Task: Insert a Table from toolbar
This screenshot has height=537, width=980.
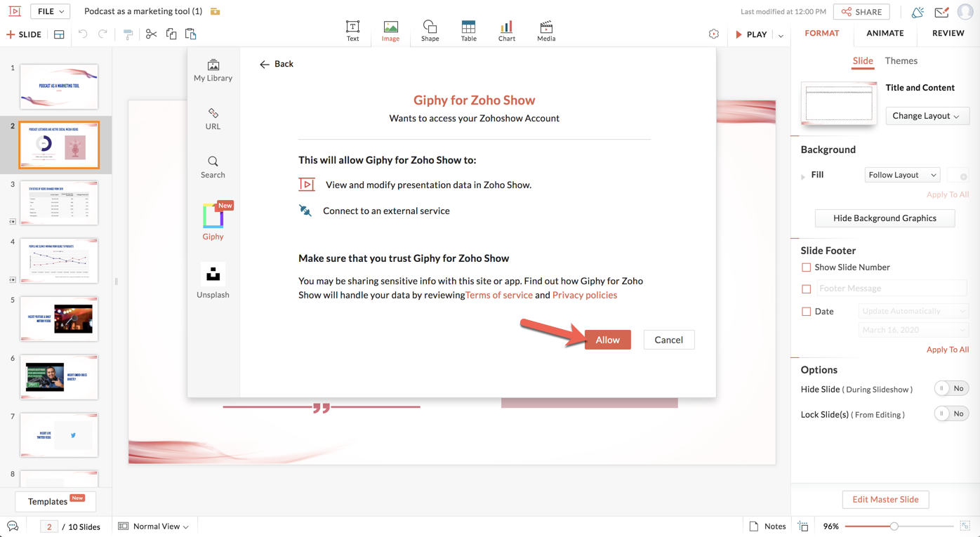Action: [x=468, y=31]
